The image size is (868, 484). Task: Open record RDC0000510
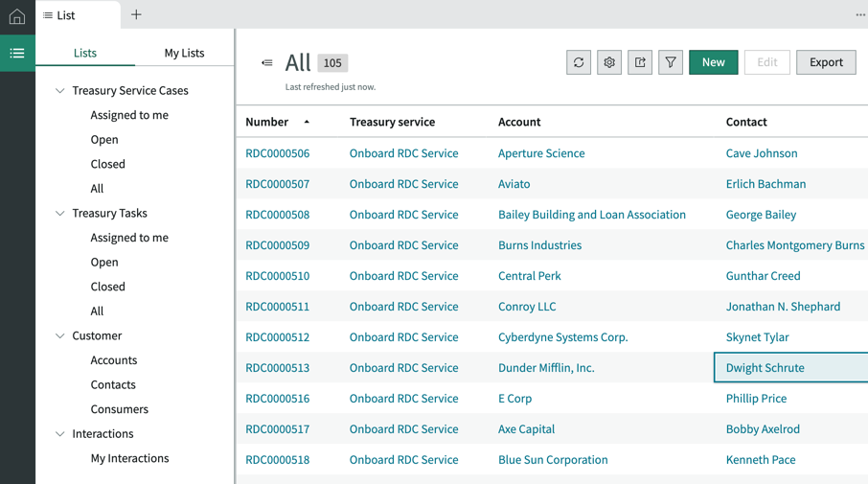[277, 276]
